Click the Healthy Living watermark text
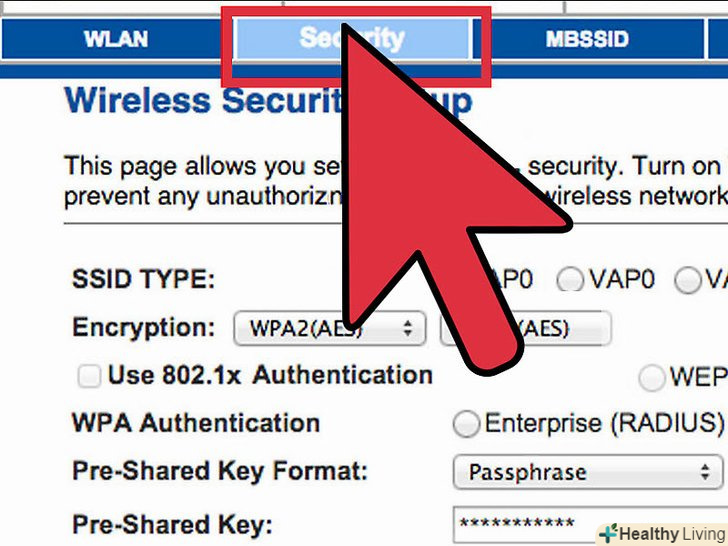The image size is (728, 546). [672, 534]
